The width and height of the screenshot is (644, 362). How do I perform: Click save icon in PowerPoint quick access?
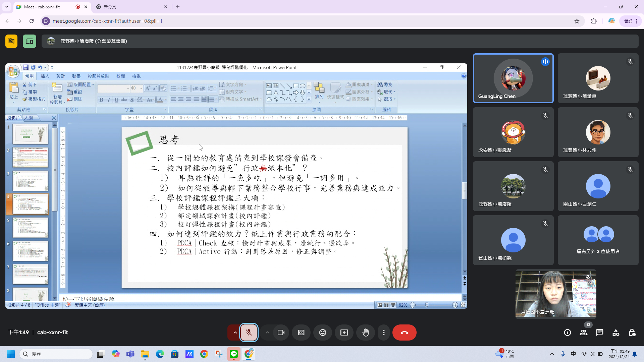click(x=26, y=67)
